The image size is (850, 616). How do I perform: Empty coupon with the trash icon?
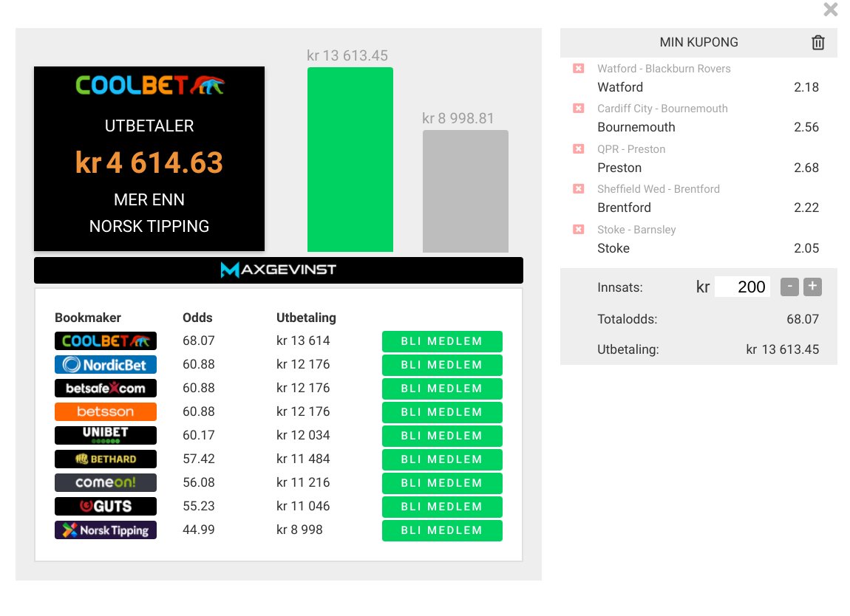818,42
